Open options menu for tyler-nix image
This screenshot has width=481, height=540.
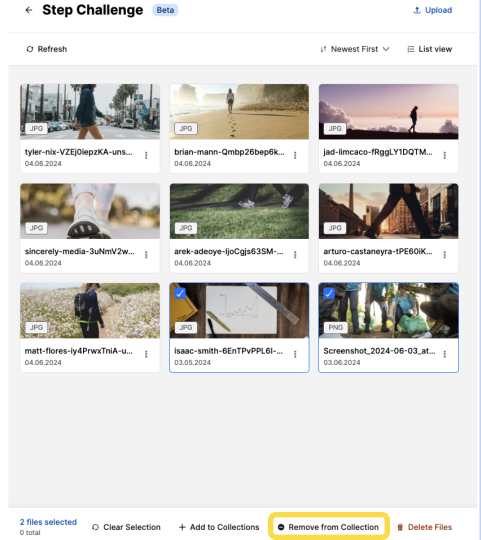[x=146, y=155]
